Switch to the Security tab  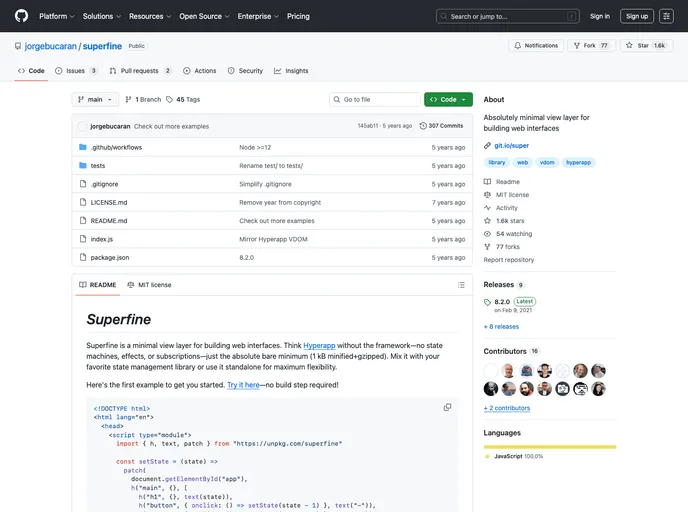coord(245,71)
